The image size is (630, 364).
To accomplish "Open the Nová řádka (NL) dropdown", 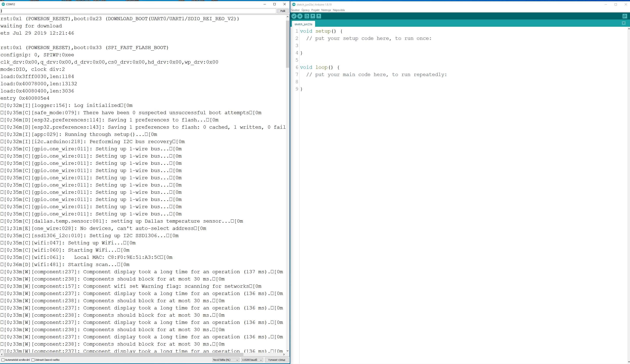I will pyautogui.click(x=225, y=360).
